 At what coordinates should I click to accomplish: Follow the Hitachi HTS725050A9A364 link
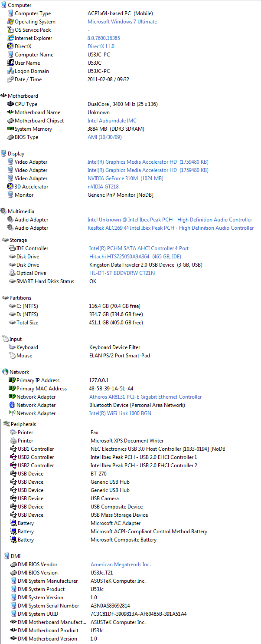click(135, 257)
